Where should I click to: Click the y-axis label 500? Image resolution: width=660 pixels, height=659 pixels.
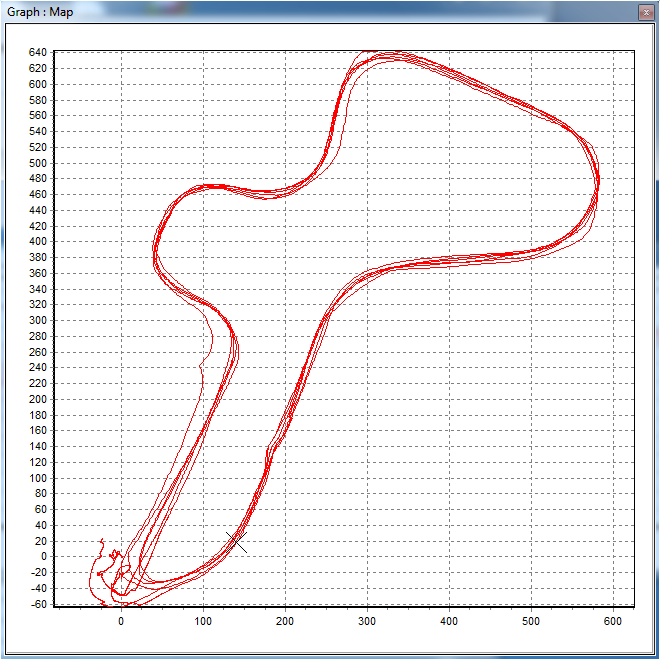pos(37,163)
